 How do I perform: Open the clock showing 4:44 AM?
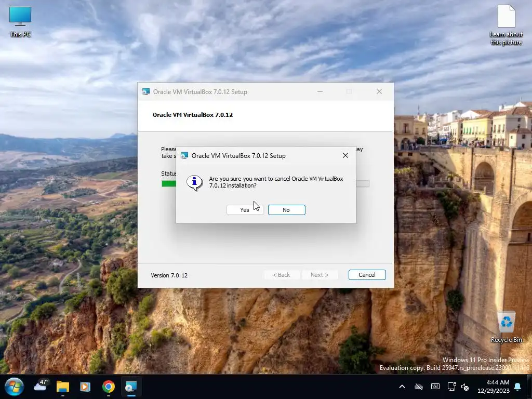(494, 387)
